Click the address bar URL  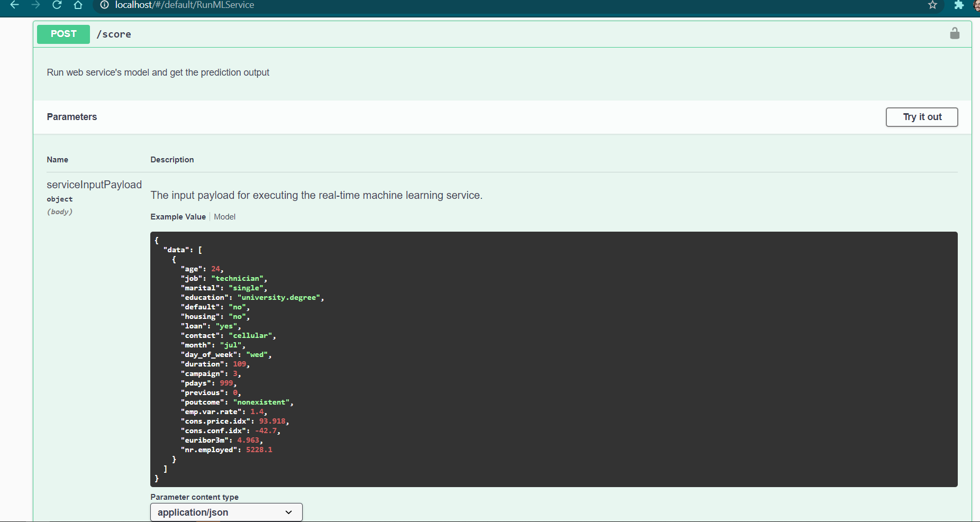click(x=185, y=5)
